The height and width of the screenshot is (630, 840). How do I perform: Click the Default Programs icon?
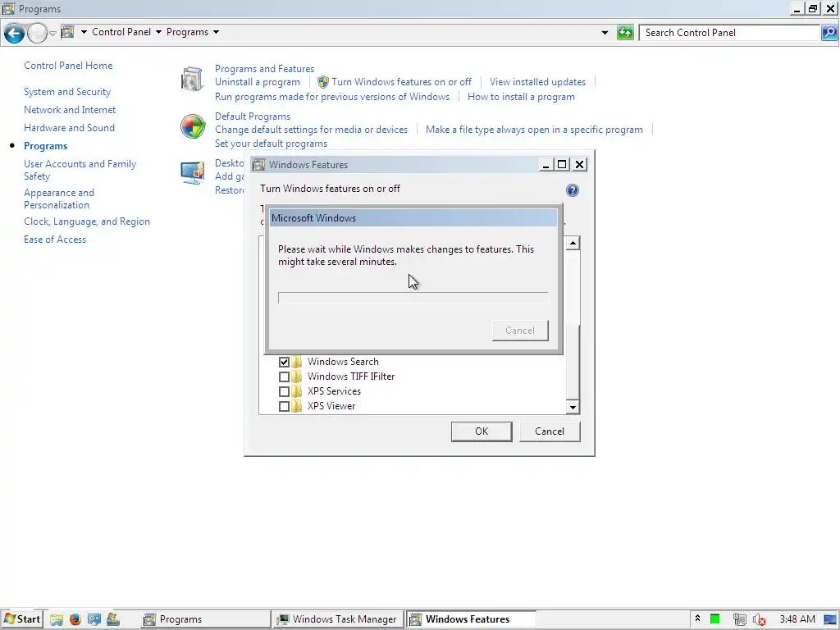tap(193, 127)
